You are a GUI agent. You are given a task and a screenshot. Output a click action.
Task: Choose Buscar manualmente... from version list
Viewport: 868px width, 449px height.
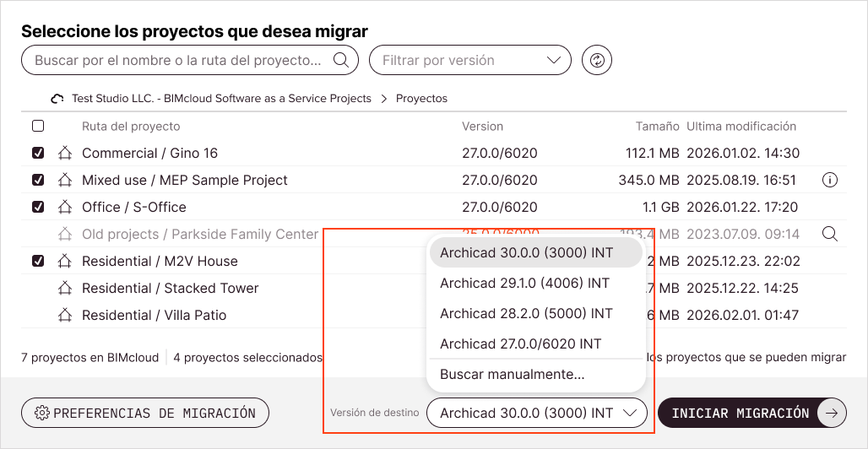[536, 374]
